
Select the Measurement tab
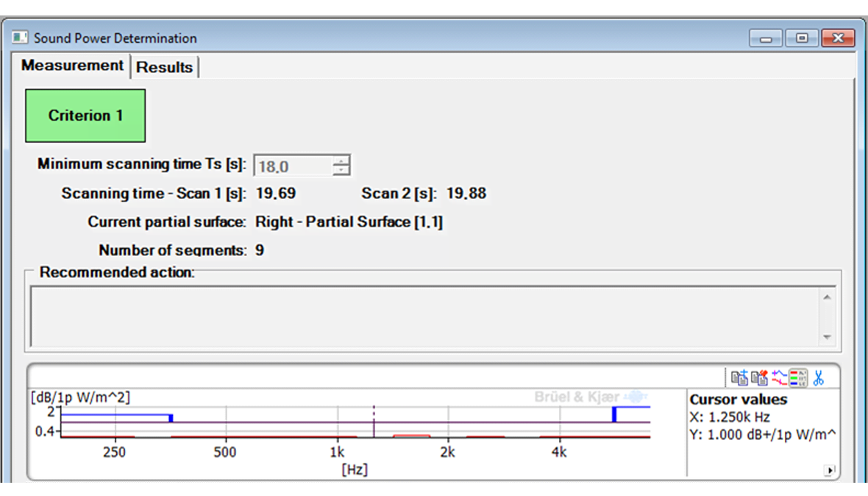(72, 65)
